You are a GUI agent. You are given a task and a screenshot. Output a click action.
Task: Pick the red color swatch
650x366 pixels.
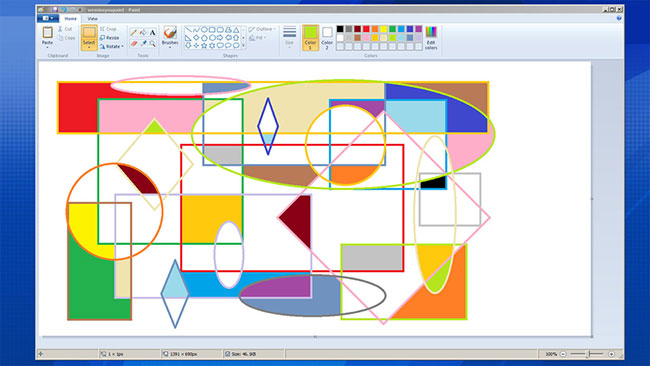[366, 29]
